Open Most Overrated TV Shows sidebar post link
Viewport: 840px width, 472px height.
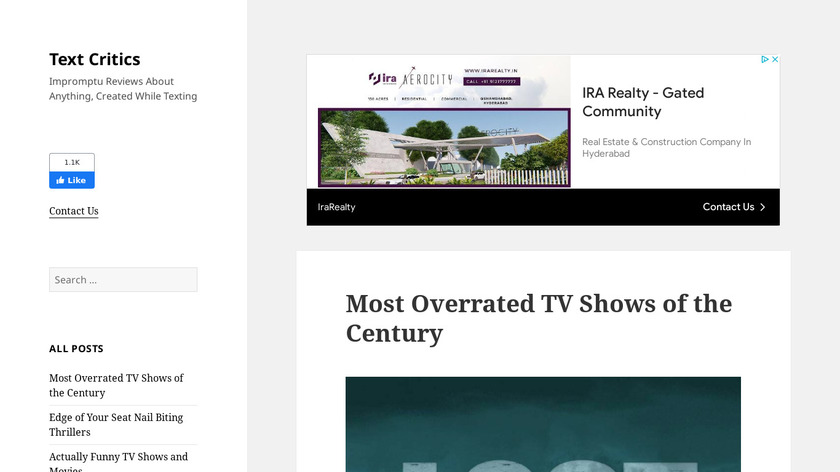pyautogui.click(x=116, y=385)
